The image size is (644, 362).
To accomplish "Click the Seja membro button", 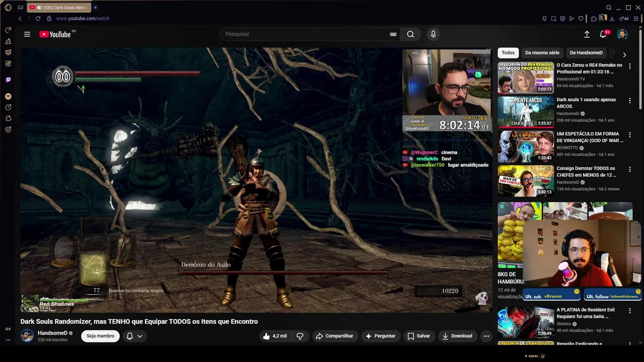I will tap(101, 336).
